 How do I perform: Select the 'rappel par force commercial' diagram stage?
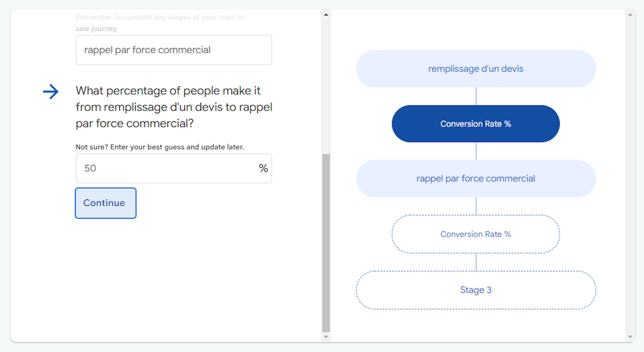tap(476, 178)
